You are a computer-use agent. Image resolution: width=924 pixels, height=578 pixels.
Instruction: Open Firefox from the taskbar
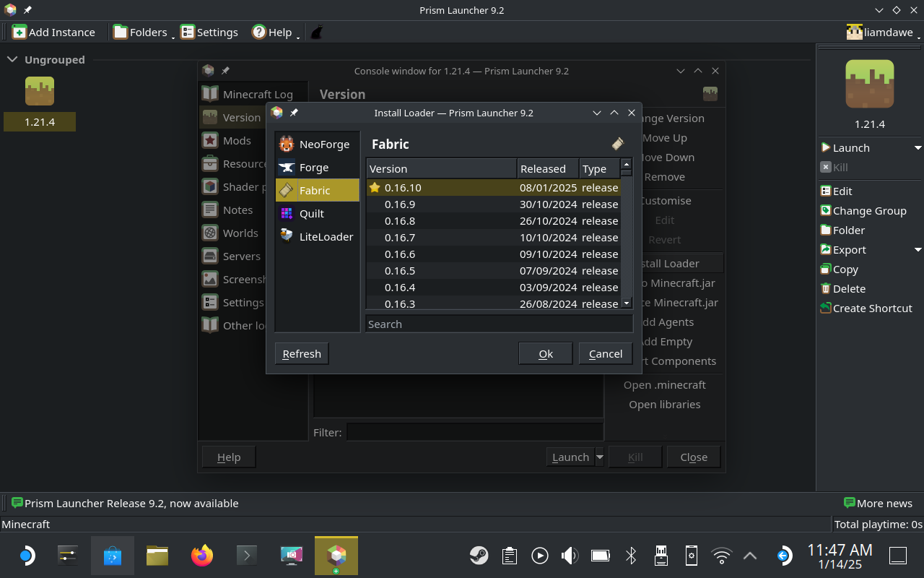tap(202, 556)
